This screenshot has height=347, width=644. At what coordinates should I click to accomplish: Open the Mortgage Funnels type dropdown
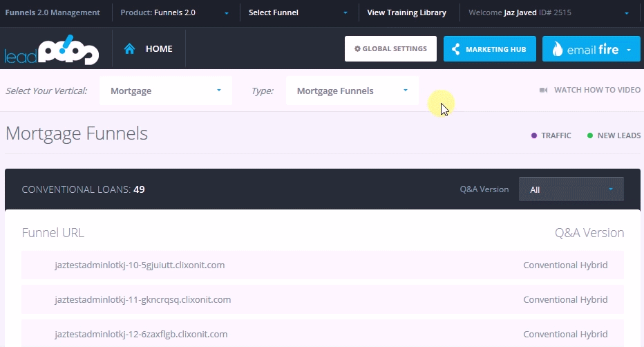(352, 91)
